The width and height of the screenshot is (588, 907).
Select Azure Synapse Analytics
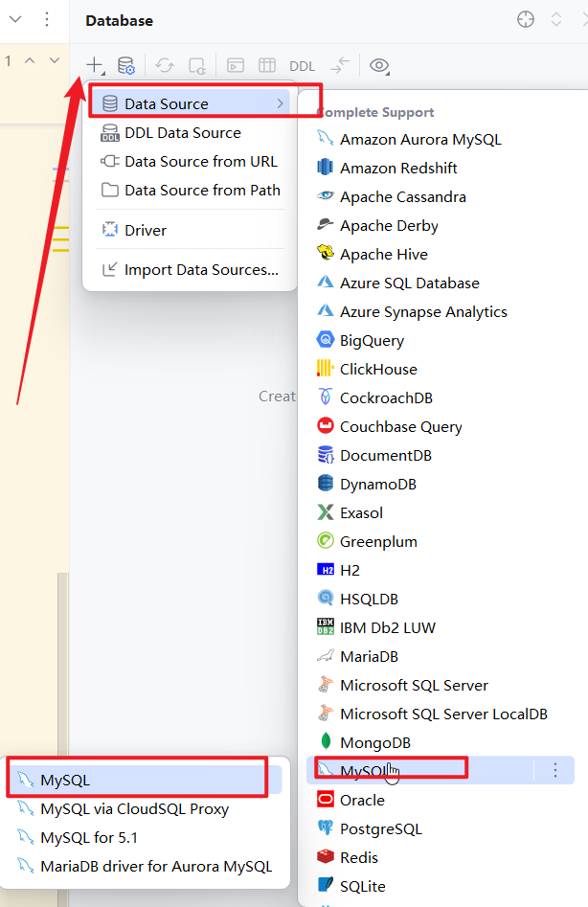click(441, 312)
